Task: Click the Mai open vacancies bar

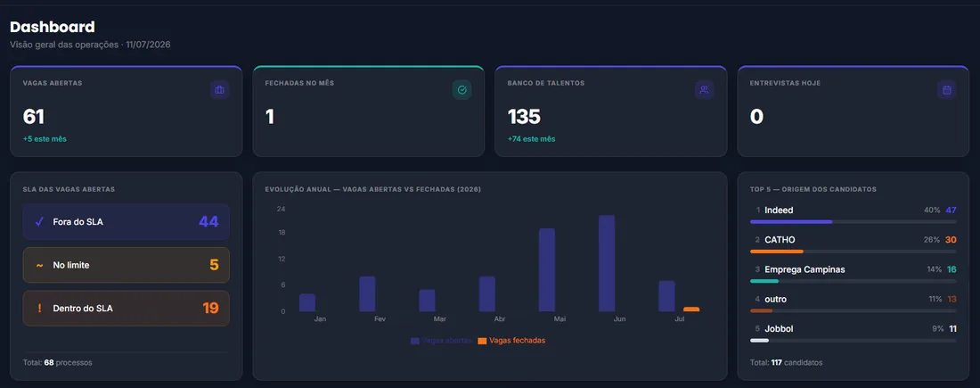Action: point(547,270)
